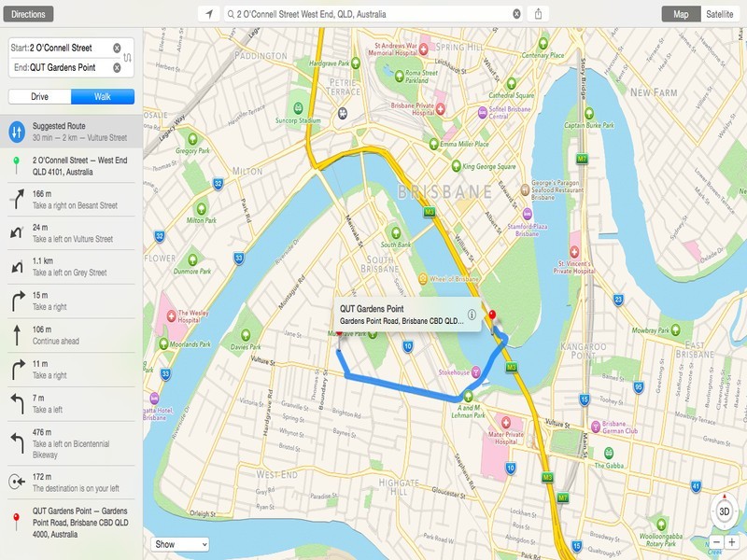Screen dimensions: 747x560
Task: Open info icon on QUT Gardens Point callout
Action: (x=472, y=315)
